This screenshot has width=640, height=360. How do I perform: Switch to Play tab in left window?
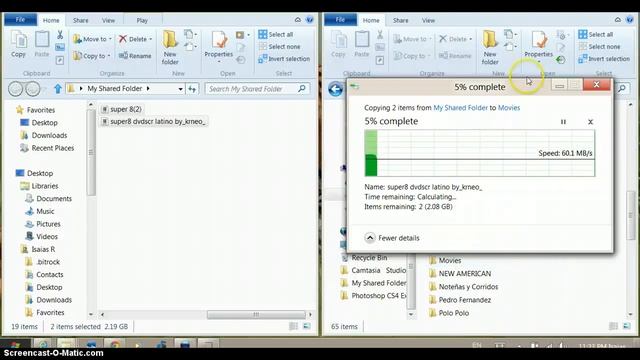click(142, 20)
